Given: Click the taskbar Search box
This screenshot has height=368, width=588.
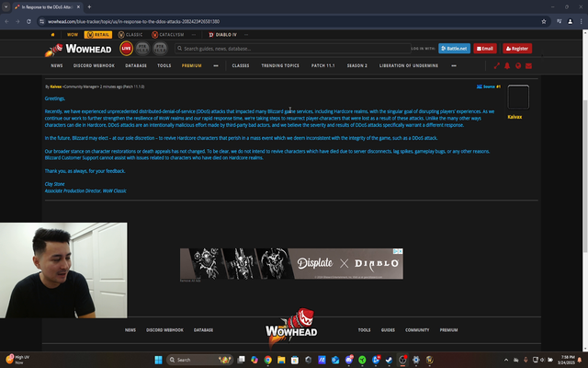Looking at the screenshot, I should [x=199, y=360].
